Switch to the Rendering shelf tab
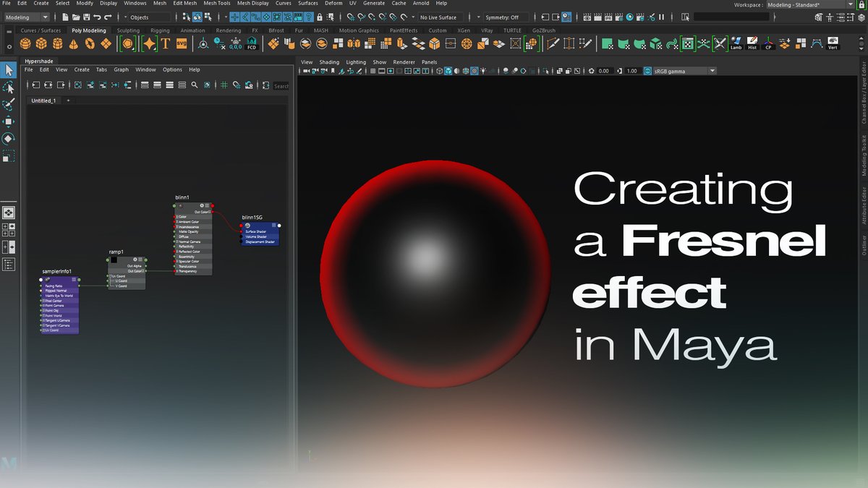The height and width of the screenshot is (488, 868). point(229,30)
